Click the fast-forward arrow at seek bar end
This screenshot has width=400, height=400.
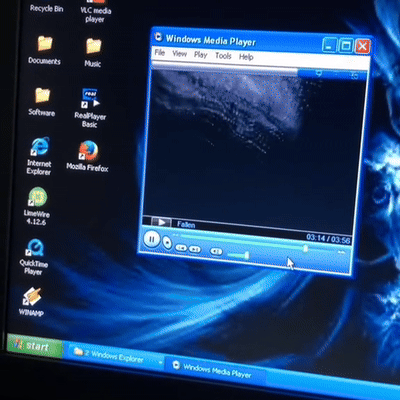click(x=341, y=252)
